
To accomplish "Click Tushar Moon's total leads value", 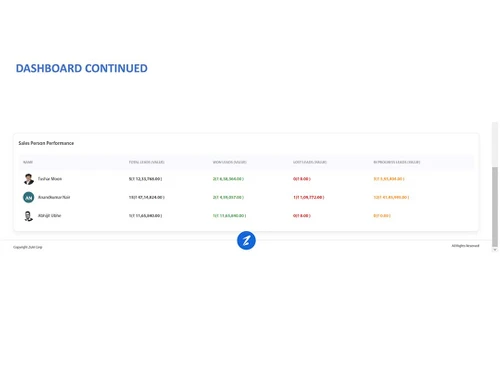I will click(145, 179).
